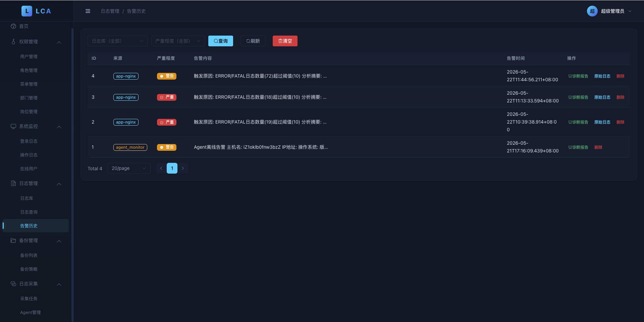Open 诊断报告 for alert ID 2
644x322 pixels.
[578, 122]
